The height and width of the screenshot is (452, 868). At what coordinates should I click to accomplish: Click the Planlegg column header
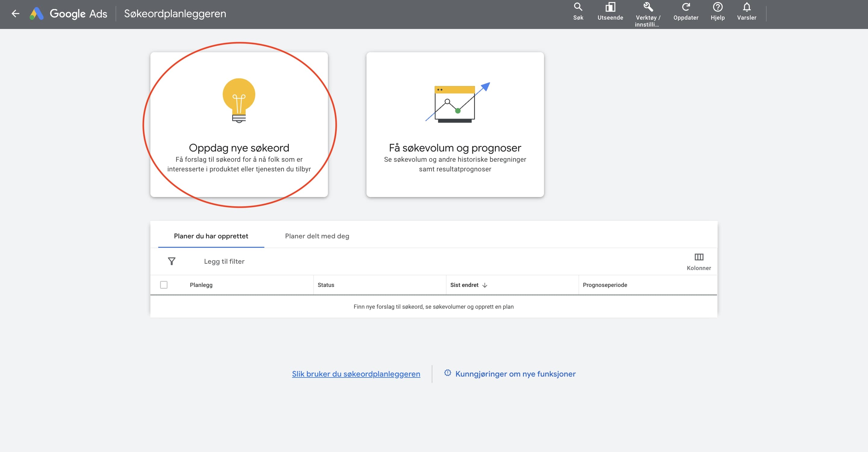(x=201, y=285)
